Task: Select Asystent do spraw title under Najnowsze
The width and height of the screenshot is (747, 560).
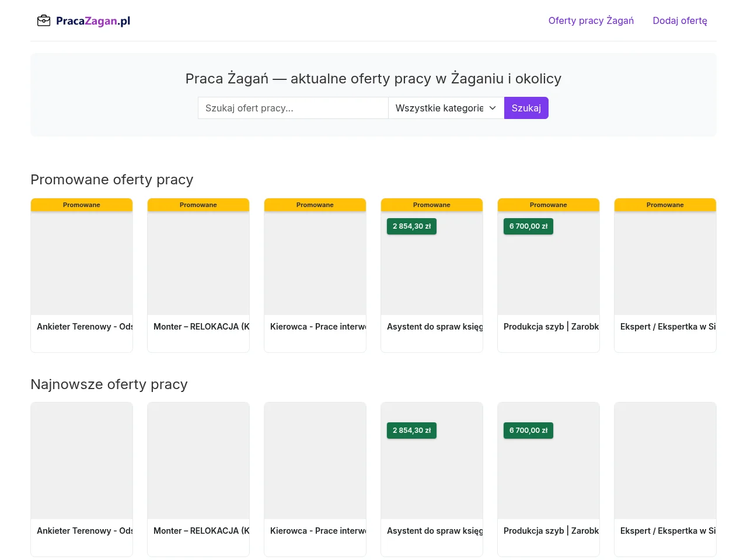Action: coord(435,531)
